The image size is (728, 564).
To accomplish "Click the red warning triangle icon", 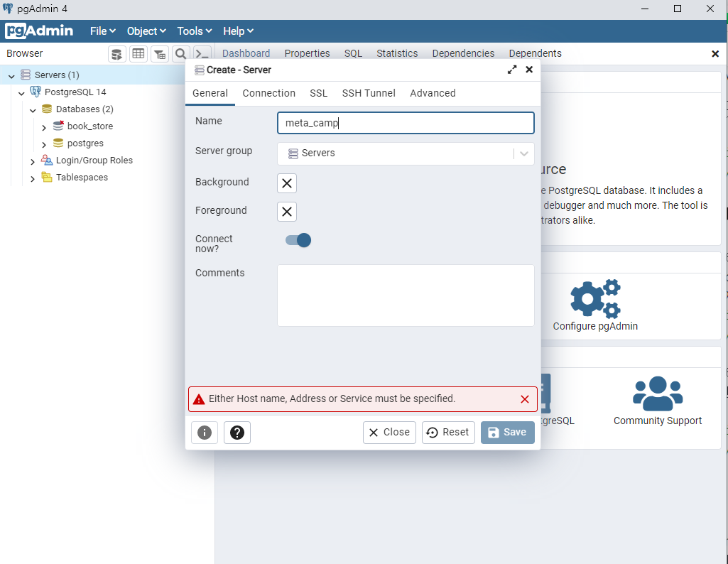I will (199, 399).
